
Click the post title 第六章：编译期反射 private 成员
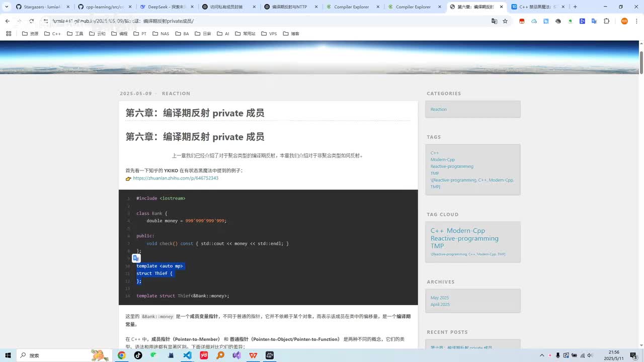click(x=195, y=113)
